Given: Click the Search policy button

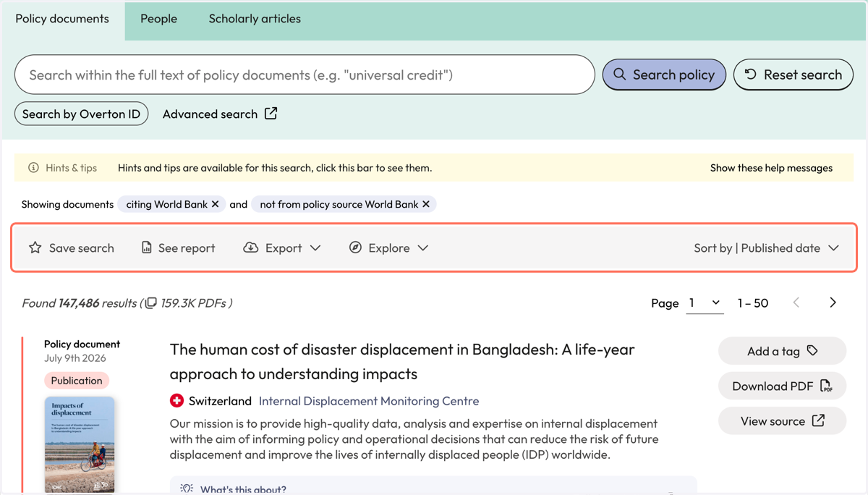Looking at the screenshot, I should [x=664, y=75].
